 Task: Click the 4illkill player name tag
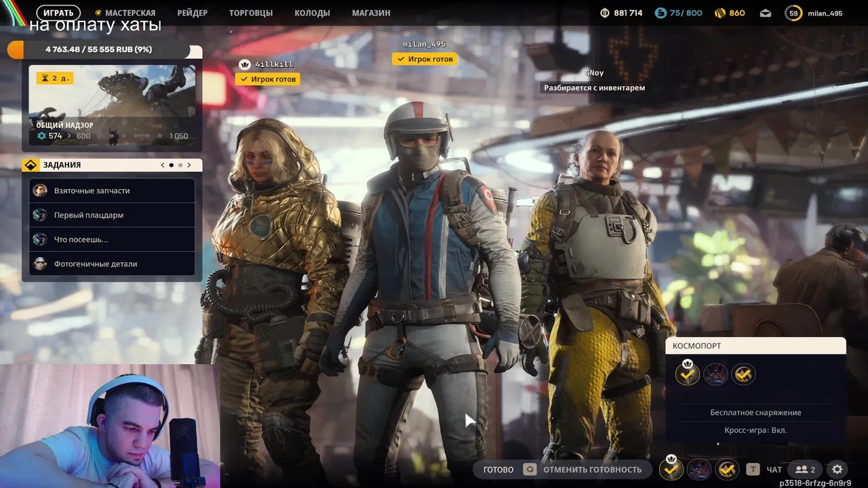[275, 64]
